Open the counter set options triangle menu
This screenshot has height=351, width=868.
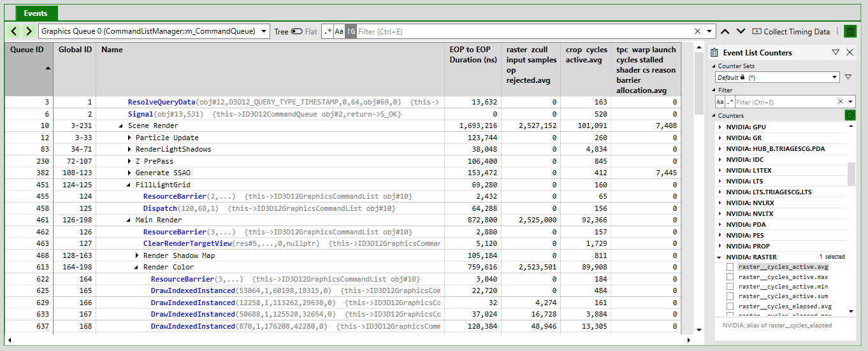click(x=848, y=77)
